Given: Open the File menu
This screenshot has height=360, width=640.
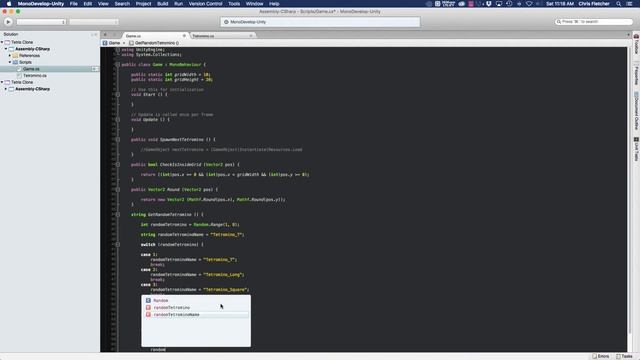Looking at the screenshot, I should [x=73, y=4].
